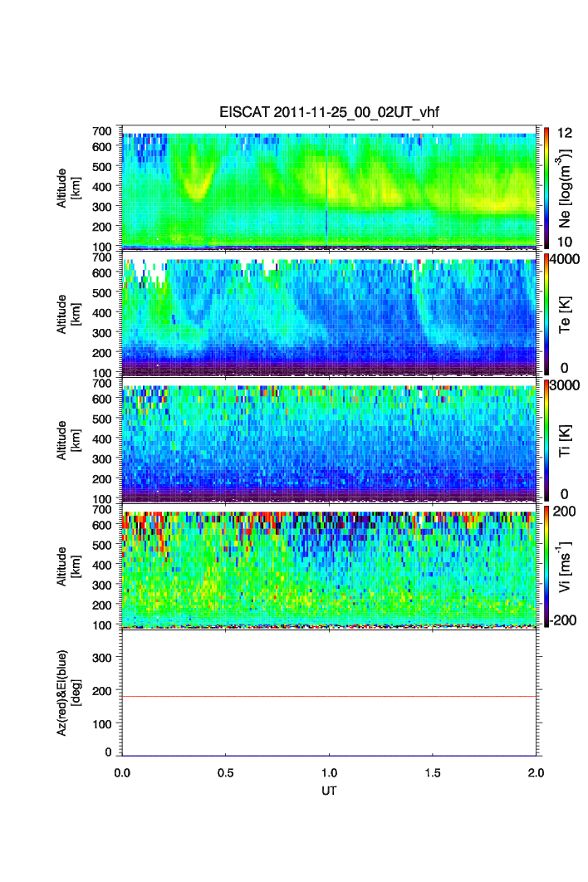588x882 pixels.
Task: Click the Ne electron density spectrogram panel
Action: click(329, 188)
